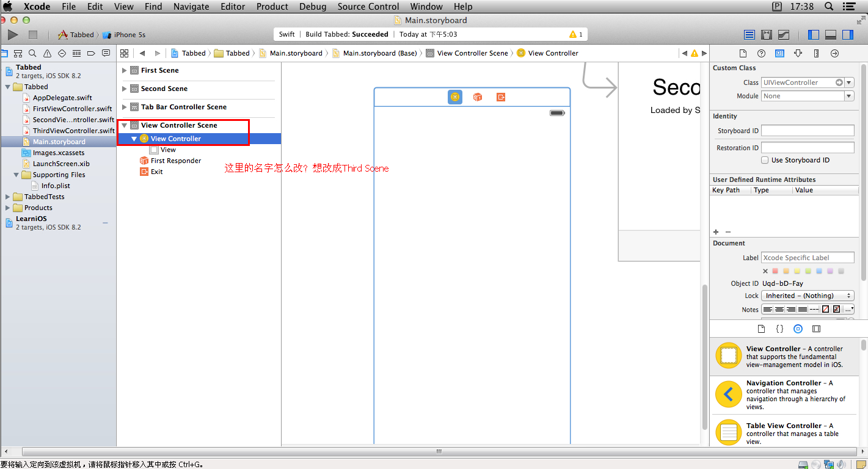
Task: Open the Lock popup menu
Action: [x=808, y=296]
